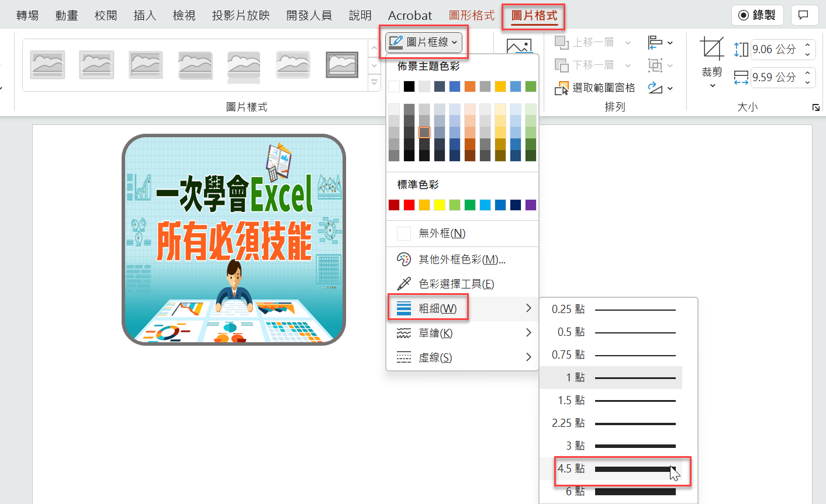
Task: Select 2.25 點 line weight
Action: 611,423
